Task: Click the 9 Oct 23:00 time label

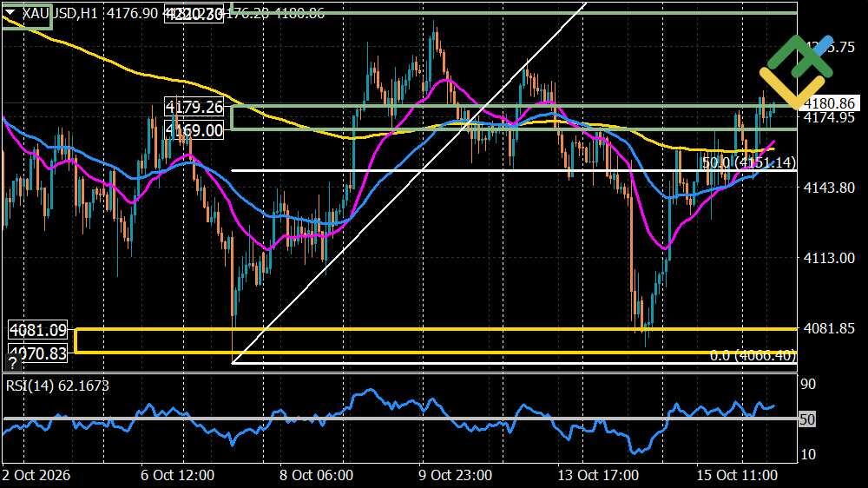Action: 455,475
